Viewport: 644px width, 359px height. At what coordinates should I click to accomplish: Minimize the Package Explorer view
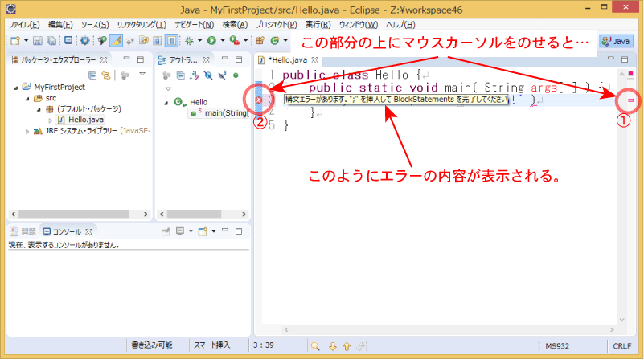(126, 59)
